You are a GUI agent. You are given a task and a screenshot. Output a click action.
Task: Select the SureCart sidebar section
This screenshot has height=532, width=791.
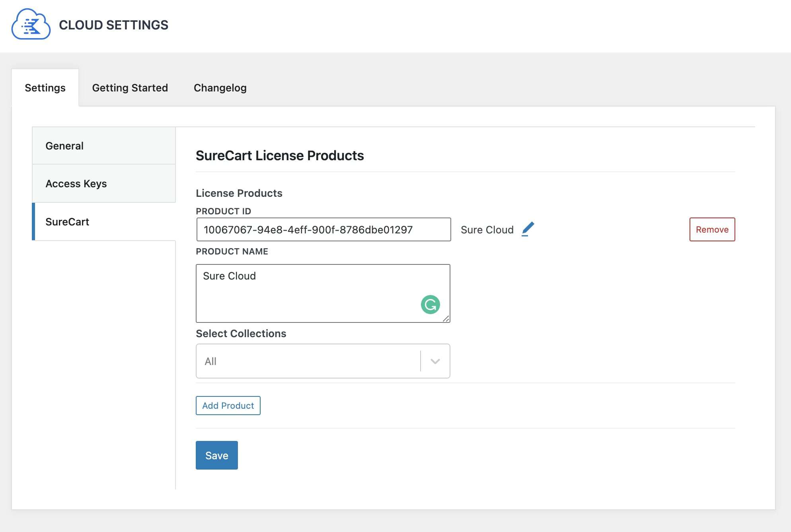tap(104, 222)
